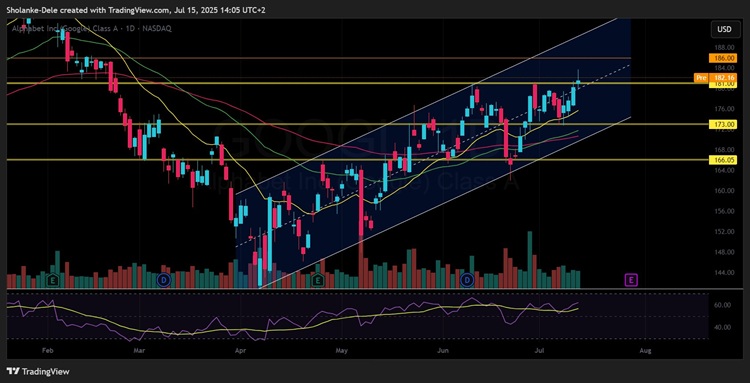Click the Feb label on time axis

click(x=47, y=351)
